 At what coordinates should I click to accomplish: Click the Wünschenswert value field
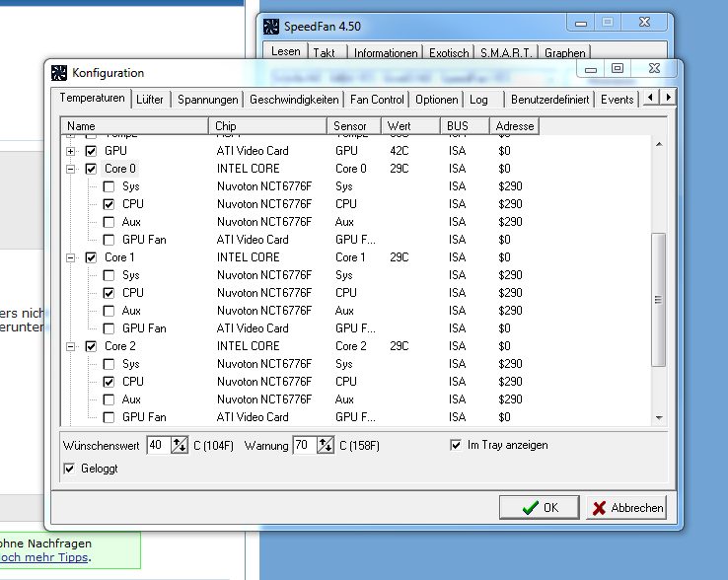[x=158, y=445]
